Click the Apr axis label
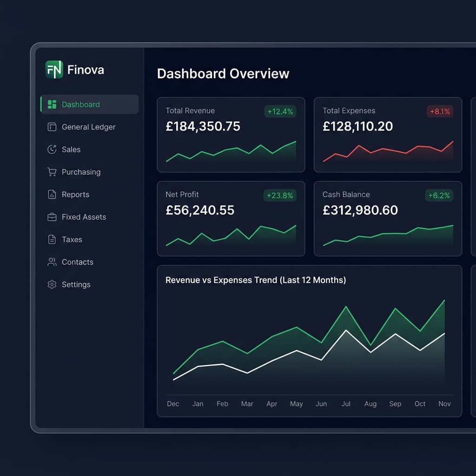The width and height of the screenshot is (476, 476). (x=271, y=404)
